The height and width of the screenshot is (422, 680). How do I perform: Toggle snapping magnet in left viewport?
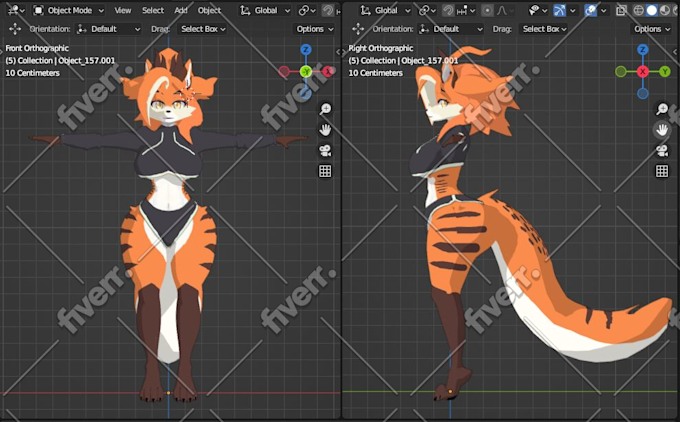[328, 10]
